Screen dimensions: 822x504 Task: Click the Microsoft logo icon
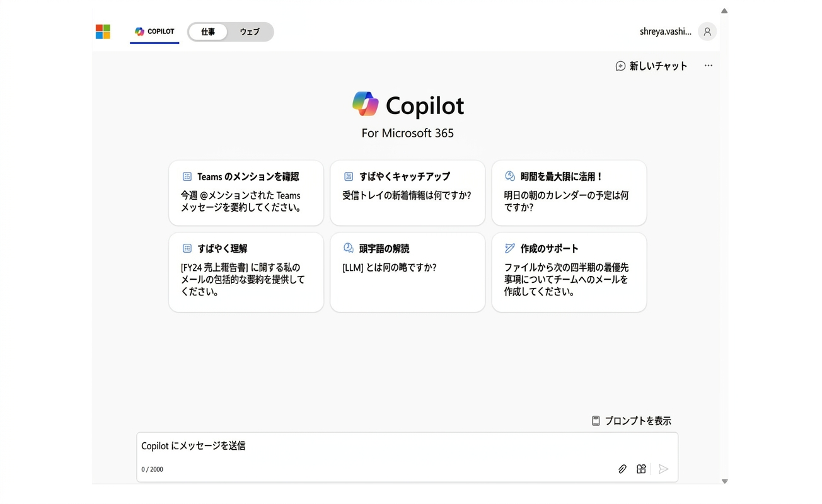103,31
